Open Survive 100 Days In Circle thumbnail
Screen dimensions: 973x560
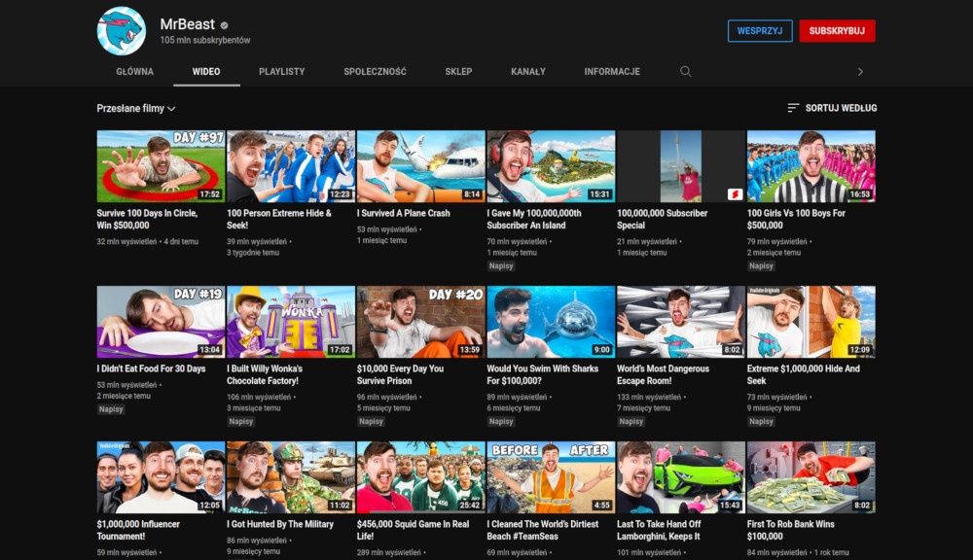click(x=161, y=166)
